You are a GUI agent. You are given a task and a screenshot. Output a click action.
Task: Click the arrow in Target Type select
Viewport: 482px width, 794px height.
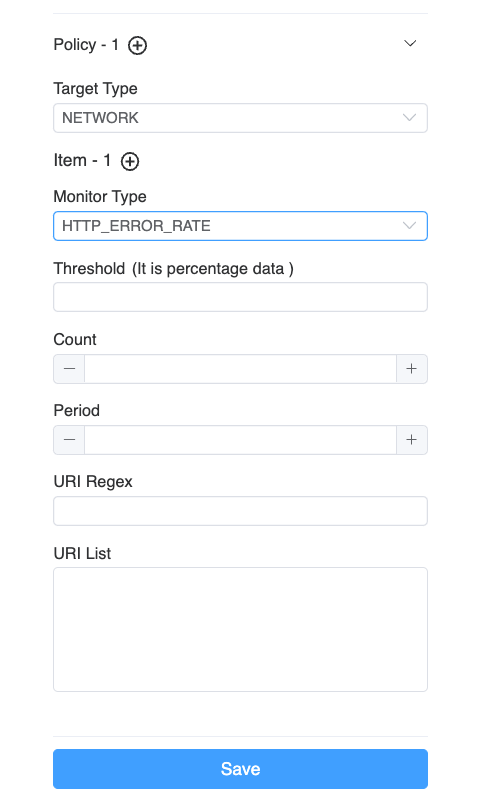[410, 118]
